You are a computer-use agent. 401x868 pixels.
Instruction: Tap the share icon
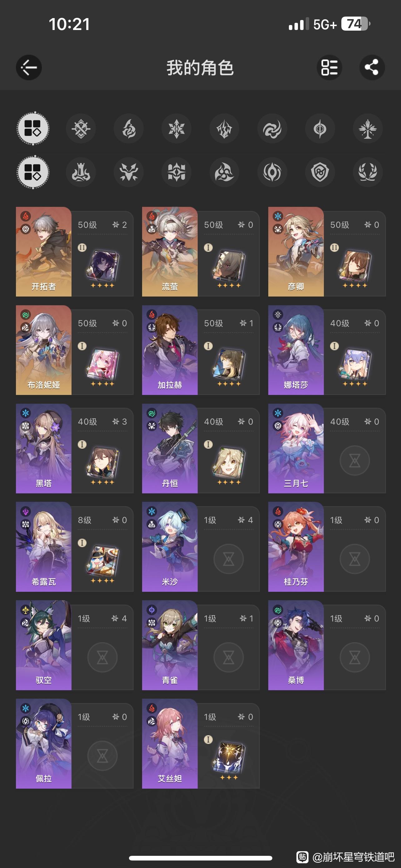(x=372, y=67)
